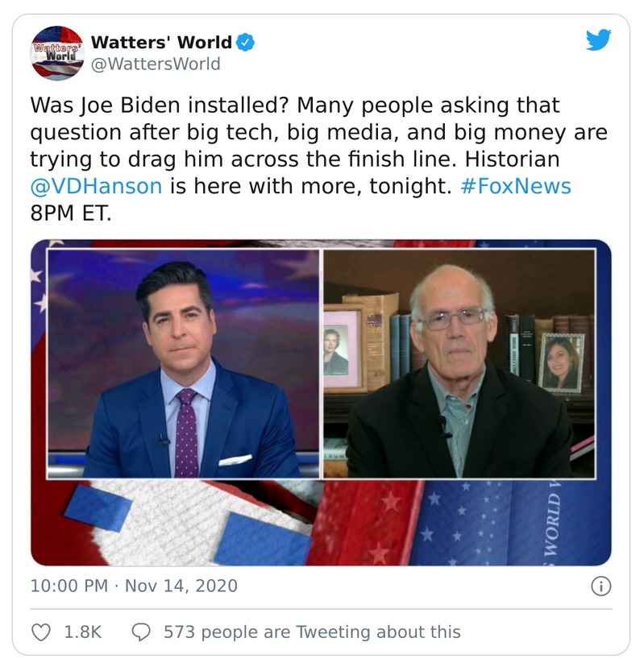Image resolution: width=644 pixels, height=671 pixels.
Task: Click the 1.8K likes count
Action: coord(83,632)
